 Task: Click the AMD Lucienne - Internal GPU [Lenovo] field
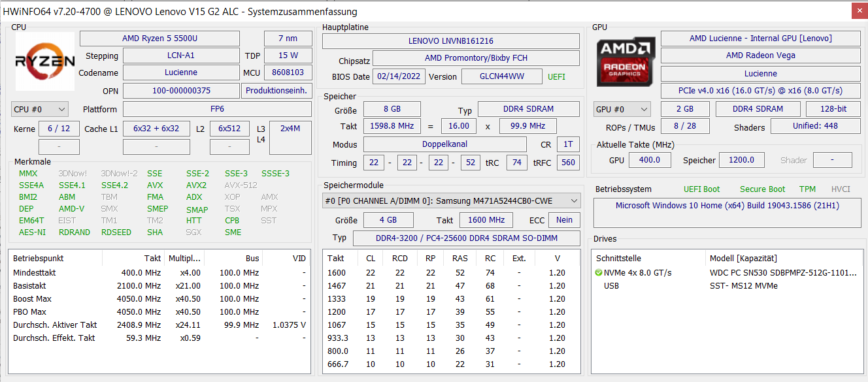(x=761, y=39)
